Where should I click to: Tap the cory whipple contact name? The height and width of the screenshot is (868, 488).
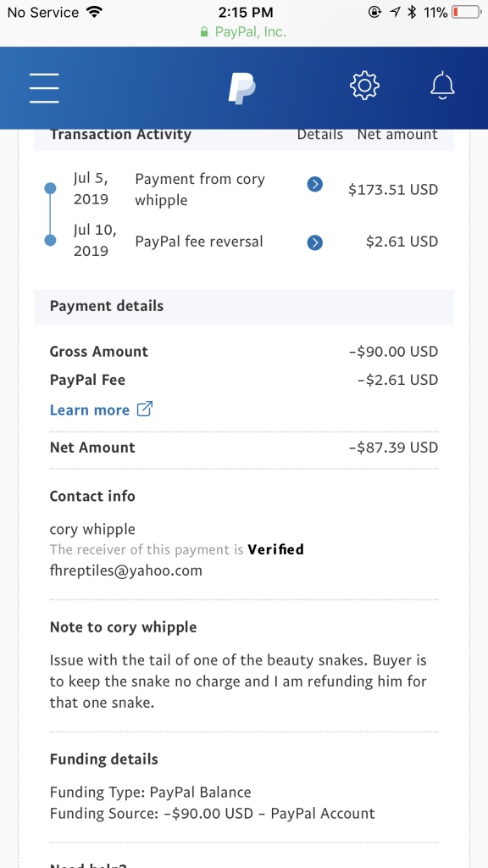tap(92, 529)
